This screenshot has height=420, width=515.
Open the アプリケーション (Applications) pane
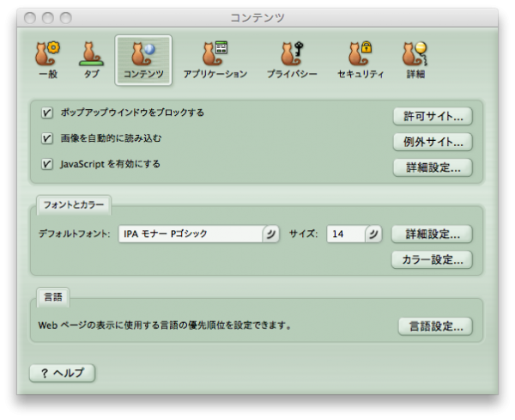coord(215,60)
